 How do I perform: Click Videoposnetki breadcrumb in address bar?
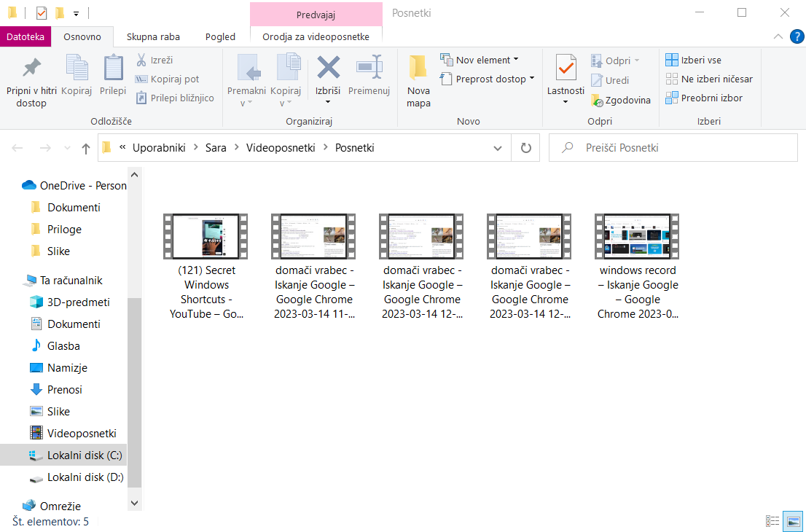click(x=281, y=148)
